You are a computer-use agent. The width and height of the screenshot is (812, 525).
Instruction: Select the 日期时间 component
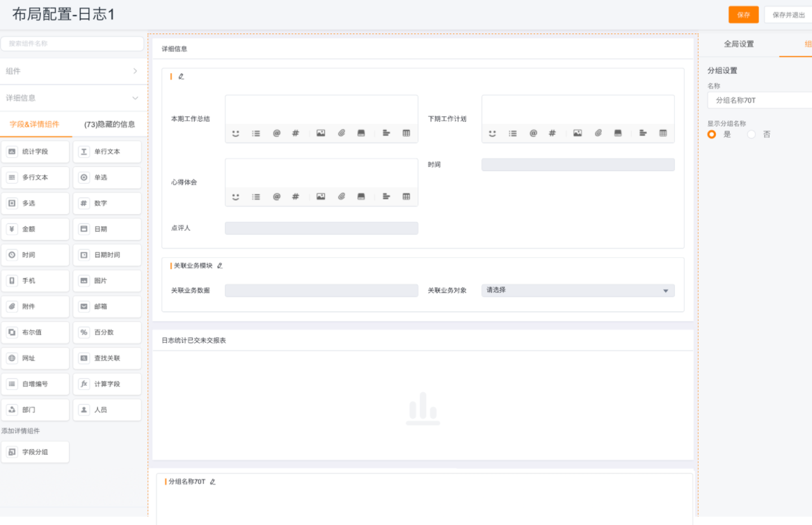(107, 255)
